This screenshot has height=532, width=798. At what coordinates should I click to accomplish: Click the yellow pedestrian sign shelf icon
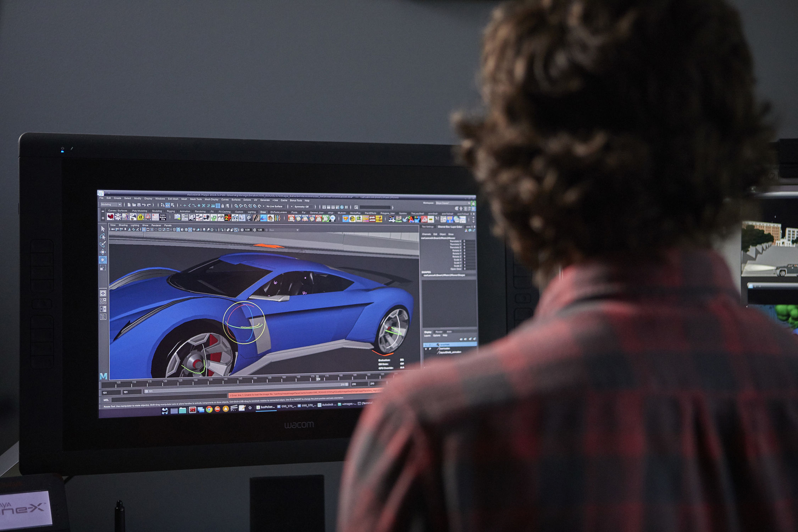pos(141,217)
